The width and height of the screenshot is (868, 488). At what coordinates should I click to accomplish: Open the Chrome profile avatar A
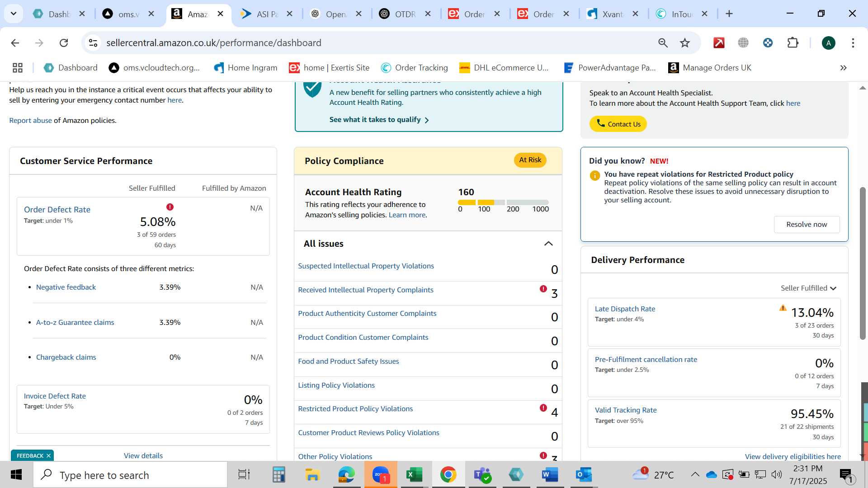coord(828,43)
